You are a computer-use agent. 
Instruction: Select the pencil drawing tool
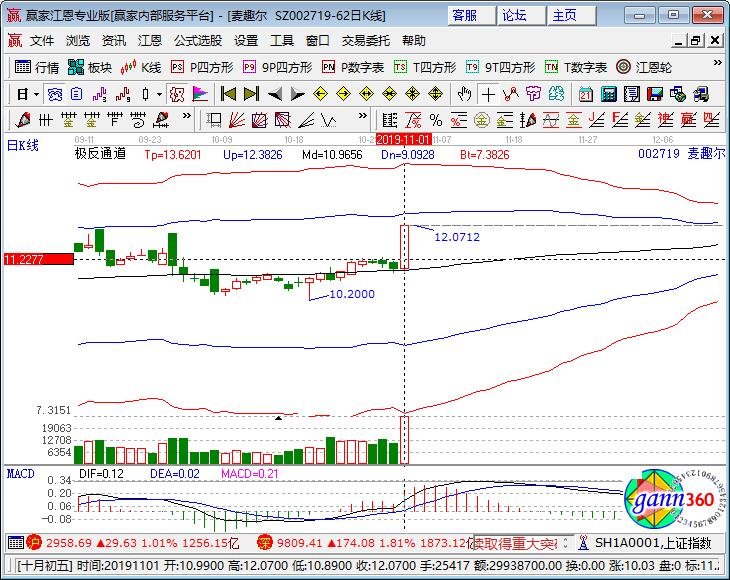22,121
